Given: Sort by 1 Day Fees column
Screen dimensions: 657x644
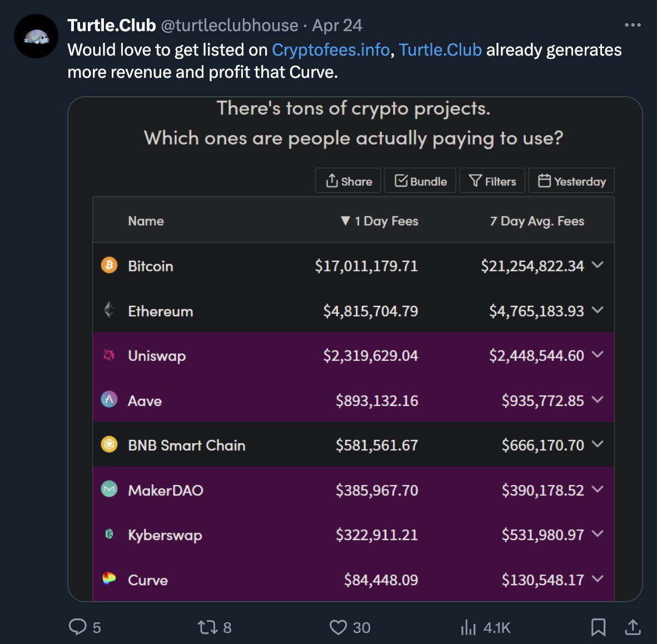Looking at the screenshot, I should tap(379, 221).
